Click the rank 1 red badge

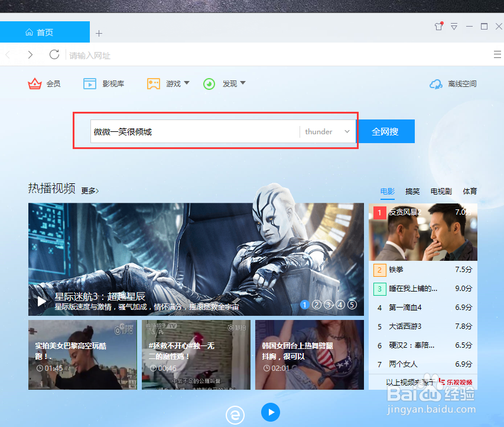tap(379, 213)
